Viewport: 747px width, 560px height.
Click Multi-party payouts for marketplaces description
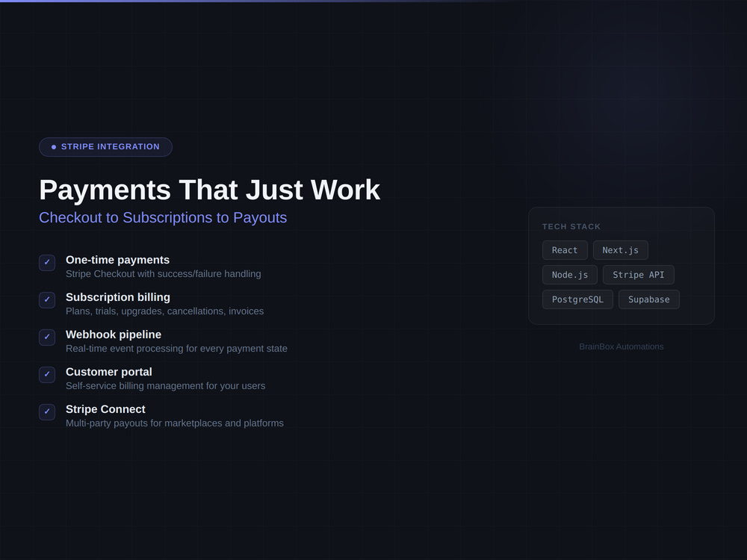pyautogui.click(x=175, y=423)
